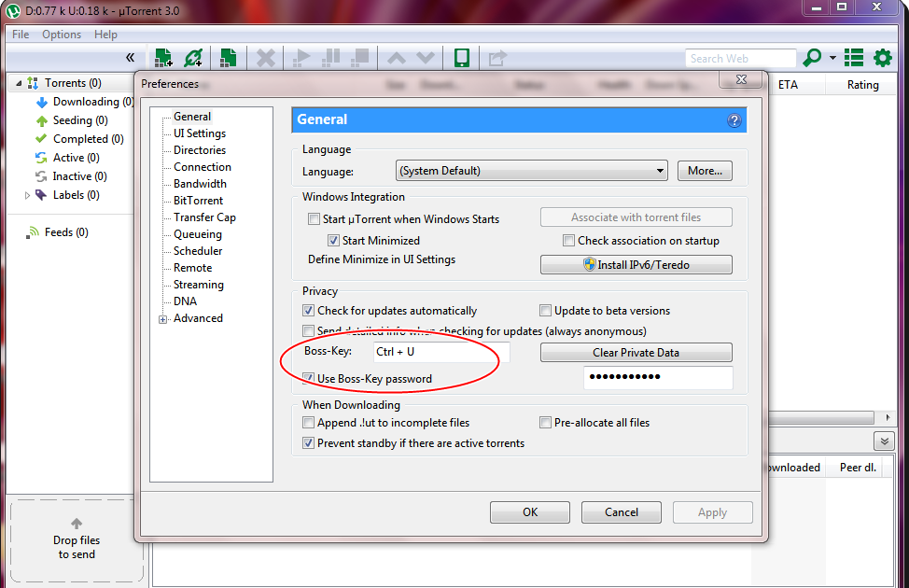This screenshot has width=909, height=588.
Task: Click the Move Up Queue arrow
Action: pyautogui.click(x=397, y=58)
